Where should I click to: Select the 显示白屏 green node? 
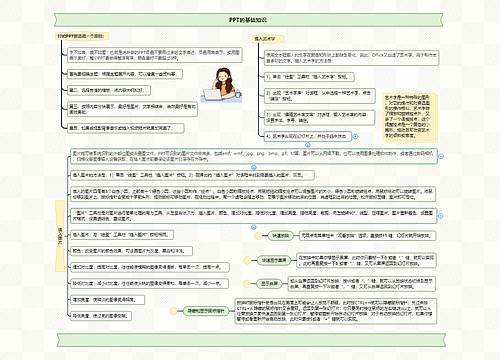tap(269, 284)
